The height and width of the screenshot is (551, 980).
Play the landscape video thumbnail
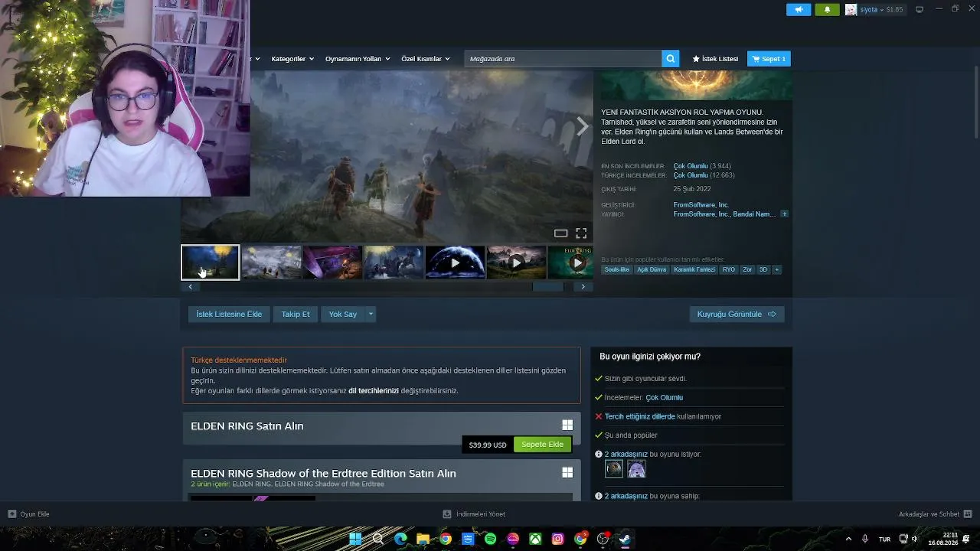[516, 262]
